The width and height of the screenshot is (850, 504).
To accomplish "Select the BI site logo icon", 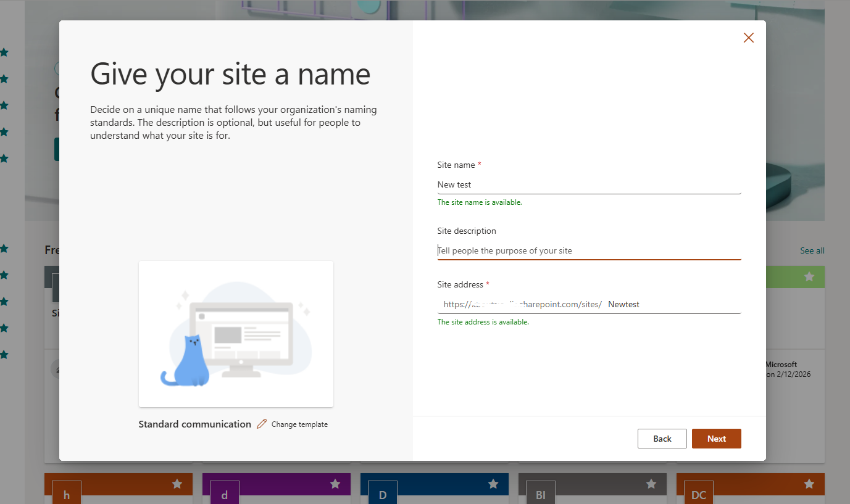I will click(x=541, y=494).
